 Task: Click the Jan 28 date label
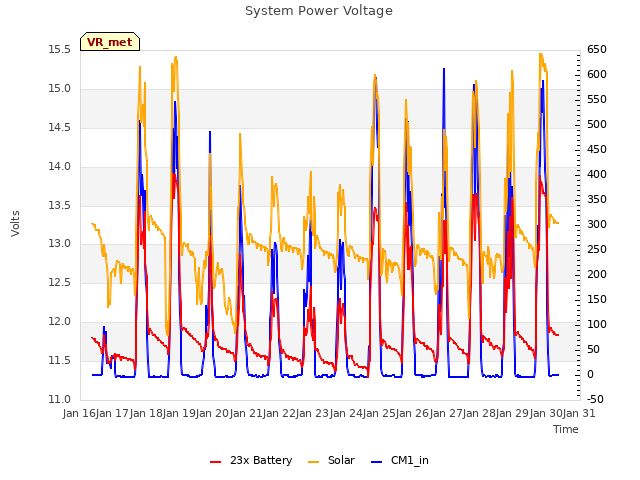coord(480,413)
